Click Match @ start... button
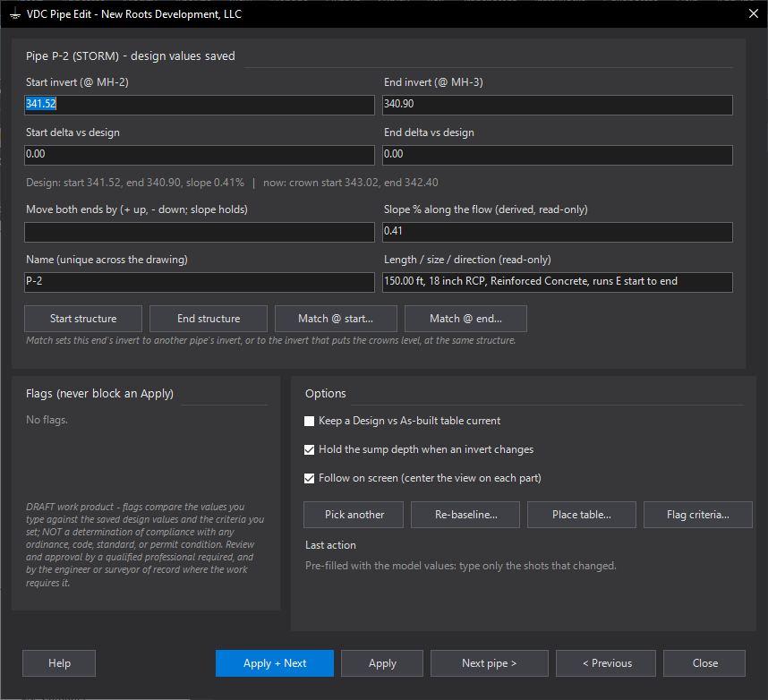The width and height of the screenshot is (768, 700). [336, 319]
